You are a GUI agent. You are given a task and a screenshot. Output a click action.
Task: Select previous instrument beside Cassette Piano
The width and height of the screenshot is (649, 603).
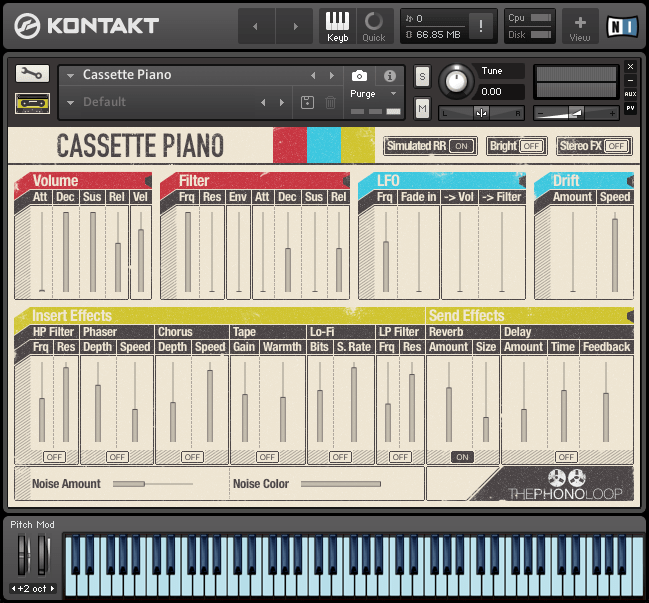click(313, 75)
